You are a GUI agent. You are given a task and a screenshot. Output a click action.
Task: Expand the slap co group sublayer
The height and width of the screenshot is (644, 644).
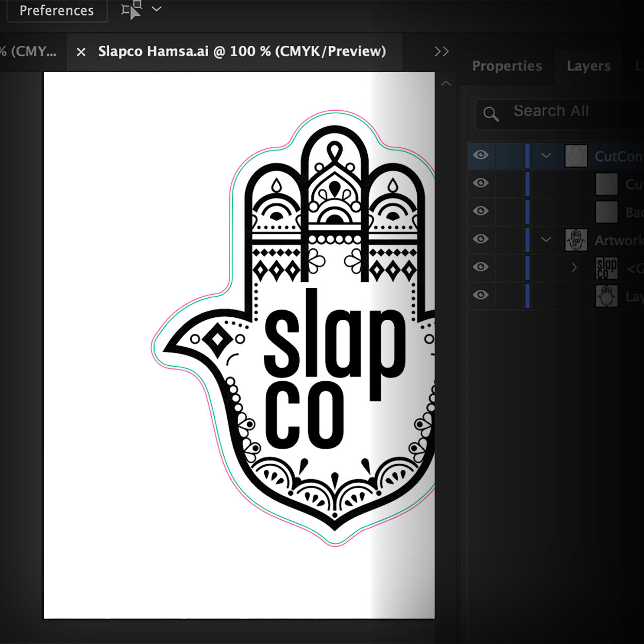(x=574, y=267)
